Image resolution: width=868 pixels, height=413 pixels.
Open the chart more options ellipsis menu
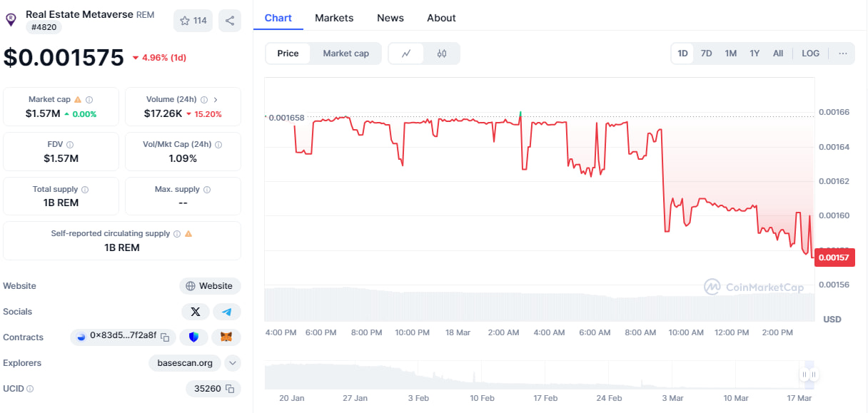pos(843,53)
